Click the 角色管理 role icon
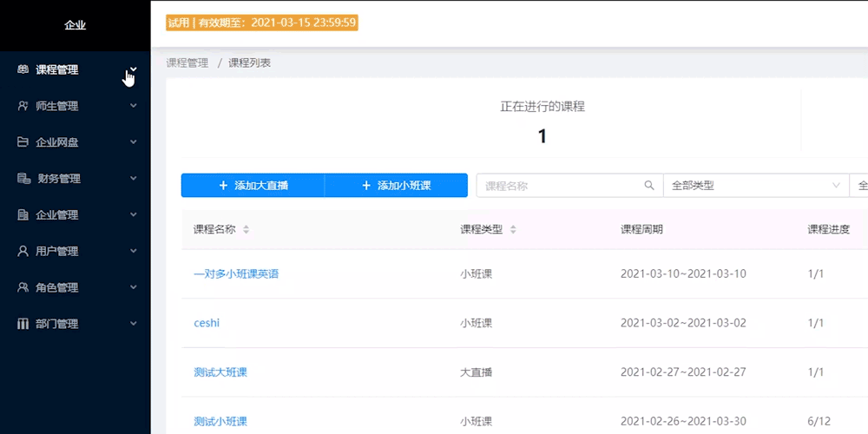Screen dimensions: 868x434 click(23, 287)
